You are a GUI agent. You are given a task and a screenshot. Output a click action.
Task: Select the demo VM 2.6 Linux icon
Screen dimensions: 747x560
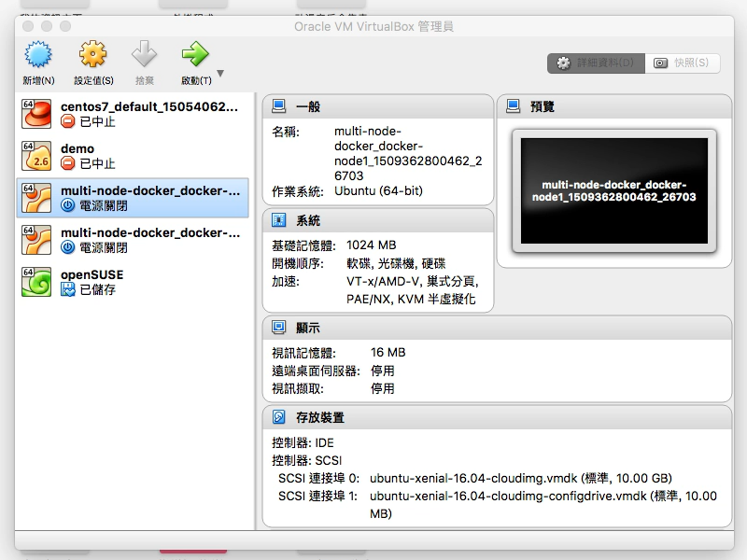coord(36,156)
